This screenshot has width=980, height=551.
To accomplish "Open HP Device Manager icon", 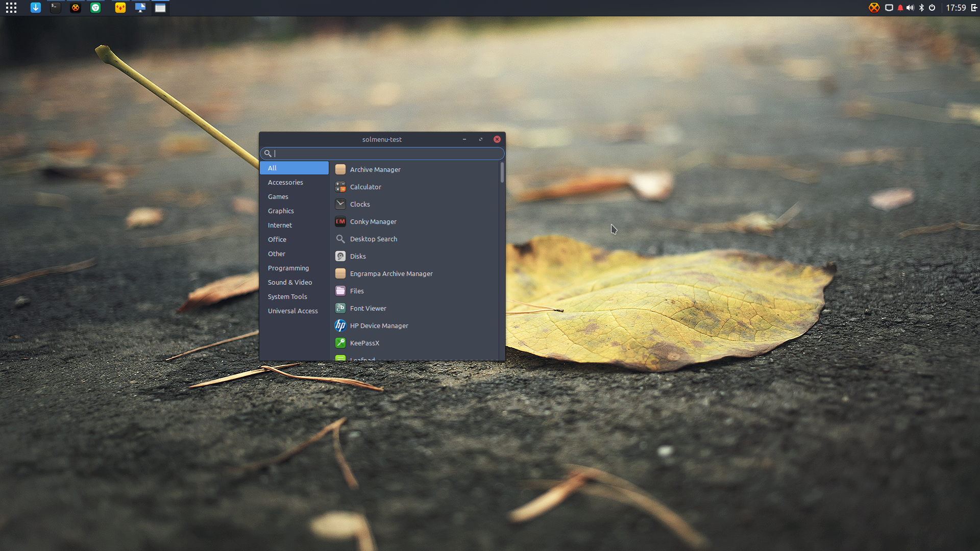I will point(340,325).
